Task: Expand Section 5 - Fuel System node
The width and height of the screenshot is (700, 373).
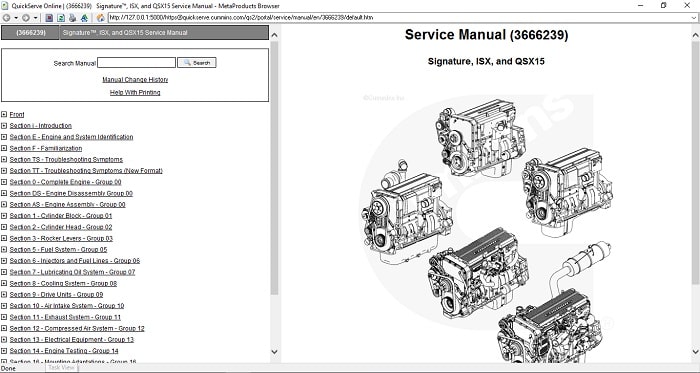Action: [x=4, y=250]
